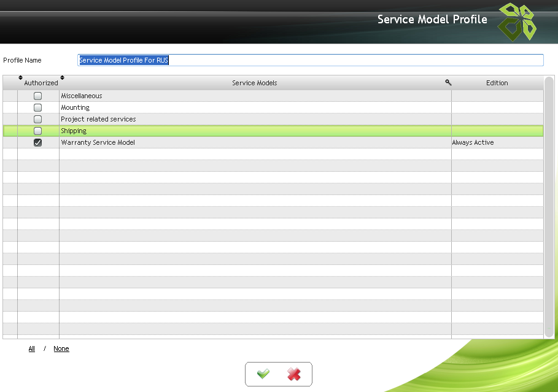Viewport: 558px width, 392px height.
Task: Enable the Miscellaneous checkbox
Action: (37, 96)
